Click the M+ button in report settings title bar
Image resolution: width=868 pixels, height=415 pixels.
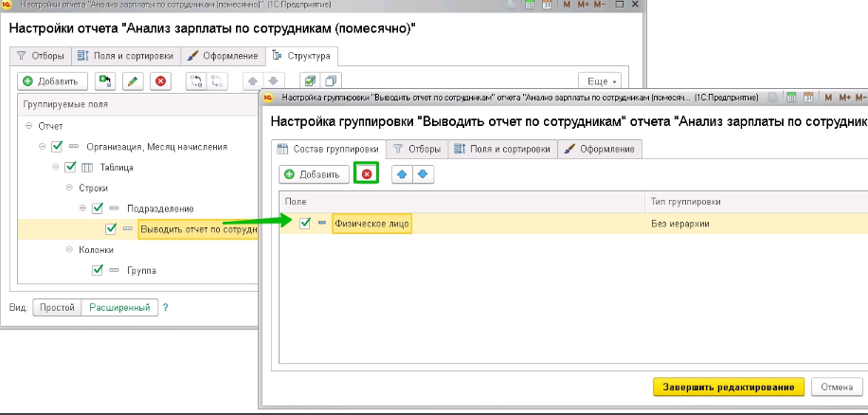click(583, 5)
